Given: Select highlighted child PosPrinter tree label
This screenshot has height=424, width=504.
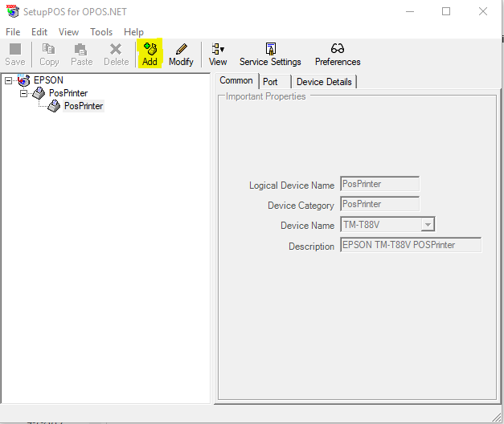Looking at the screenshot, I should 84,106.
